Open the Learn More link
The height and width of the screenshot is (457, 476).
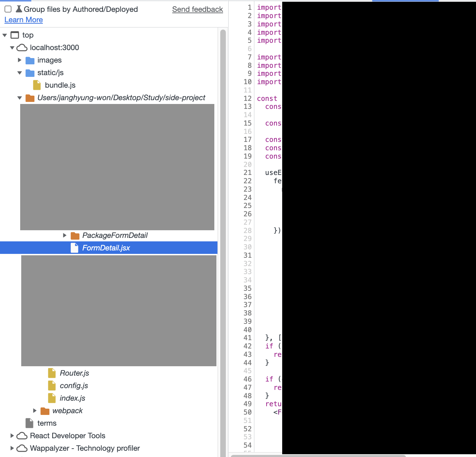[24, 20]
